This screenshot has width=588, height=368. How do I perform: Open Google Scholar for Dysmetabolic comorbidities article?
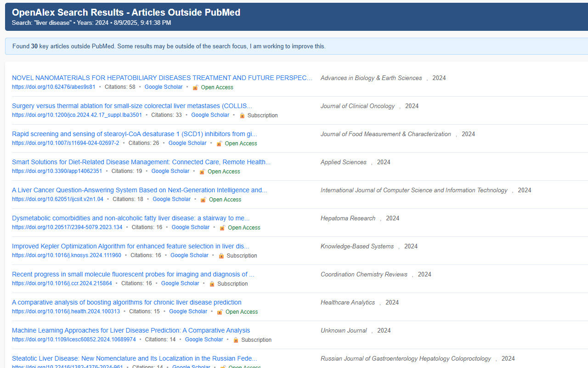(191, 227)
